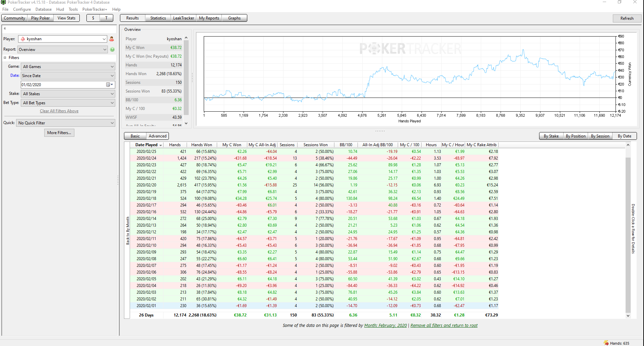
Task: Click the Date Played column sort arrow
Action: point(161,145)
